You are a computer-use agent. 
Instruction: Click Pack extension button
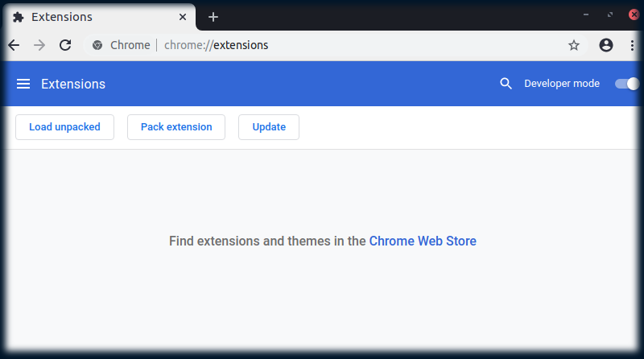[x=176, y=127]
